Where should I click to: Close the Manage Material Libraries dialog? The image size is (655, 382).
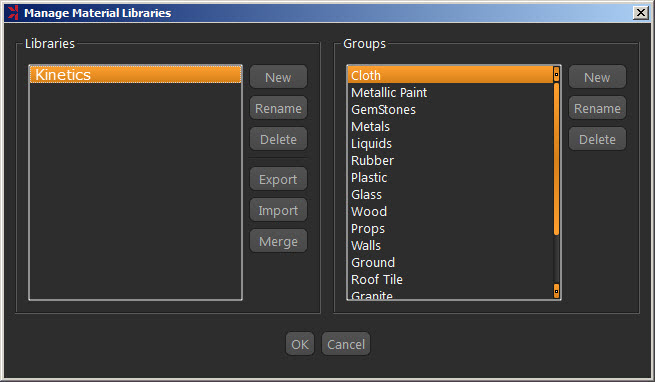[x=641, y=13]
